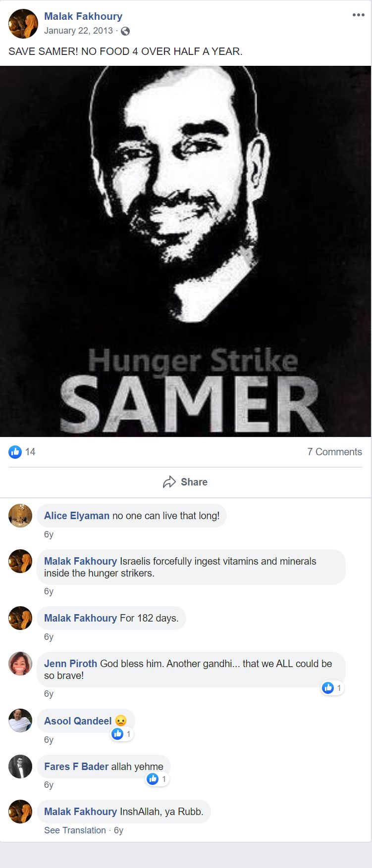Open Fares F Bader's avatar

coord(20,767)
